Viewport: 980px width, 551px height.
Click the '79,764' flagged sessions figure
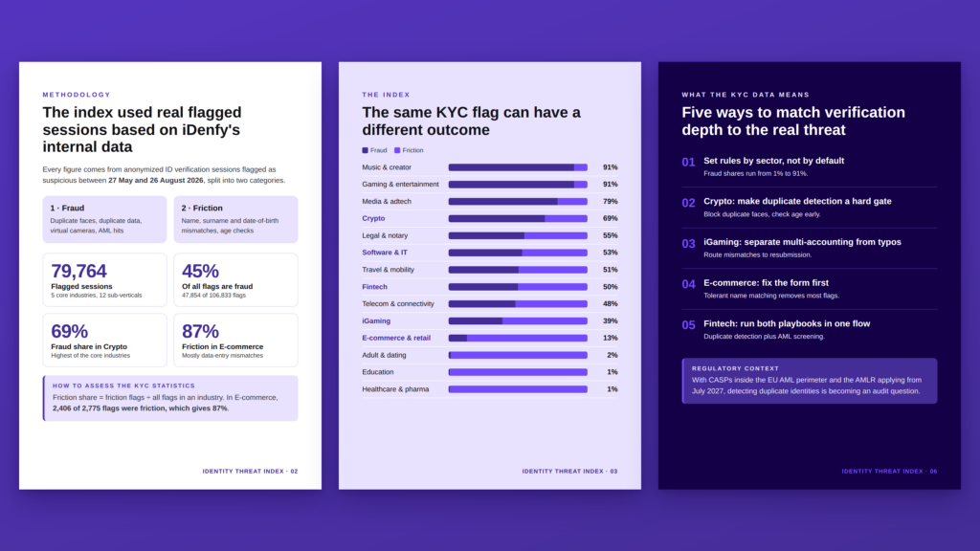tap(78, 271)
